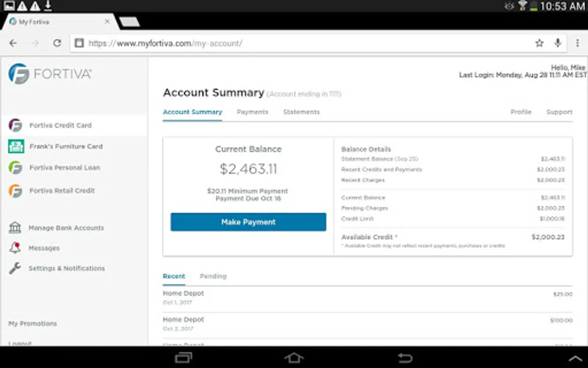Reload the page with the refresh icon
This screenshot has height=368, width=588.
click(x=57, y=43)
